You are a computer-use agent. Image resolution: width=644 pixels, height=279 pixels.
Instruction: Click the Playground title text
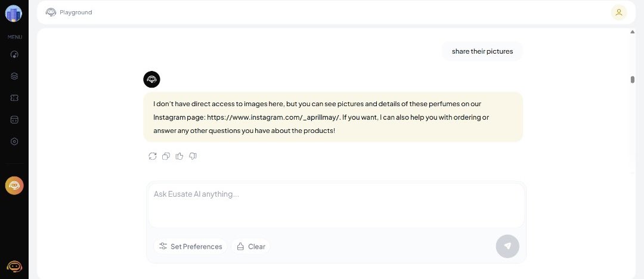[x=76, y=13]
